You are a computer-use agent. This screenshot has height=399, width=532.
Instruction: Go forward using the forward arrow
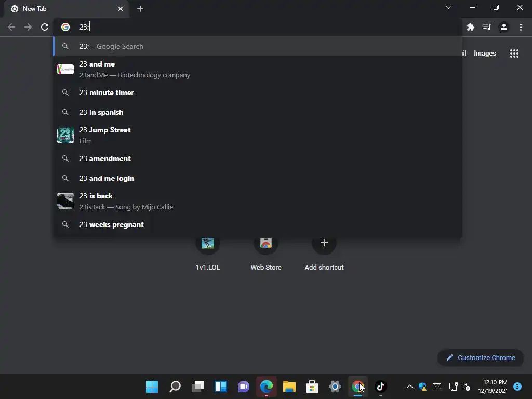28,27
